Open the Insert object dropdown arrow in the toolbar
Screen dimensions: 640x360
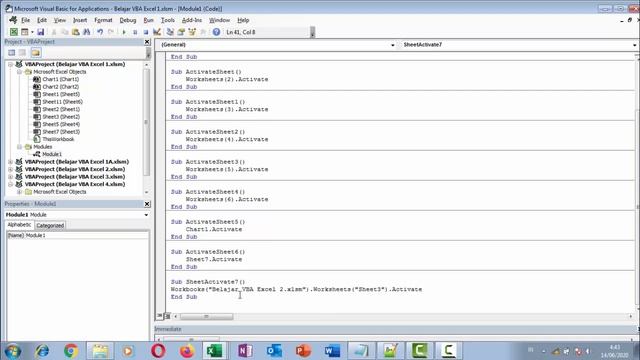pyautogui.click(x=32, y=32)
